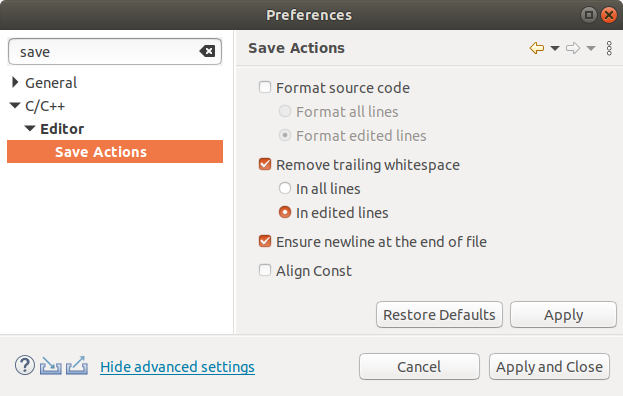Open the three-dot view menu
This screenshot has width=623, height=396.
tap(609, 48)
